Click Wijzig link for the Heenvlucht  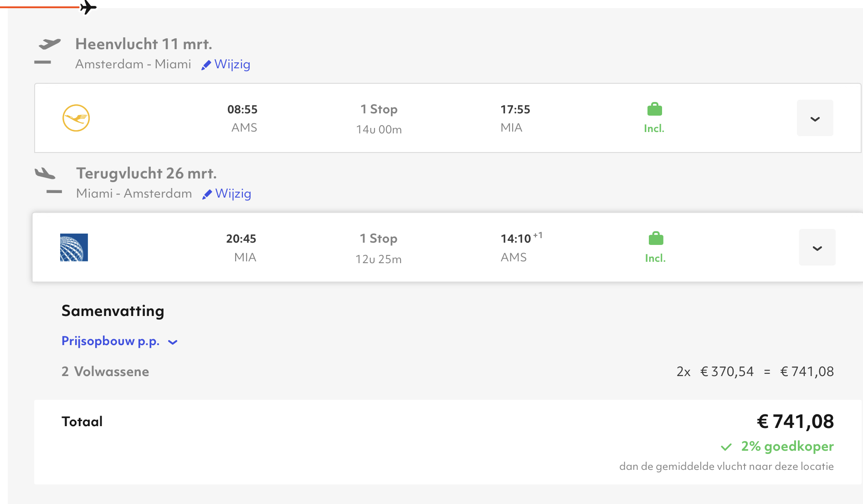click(232, 64)
